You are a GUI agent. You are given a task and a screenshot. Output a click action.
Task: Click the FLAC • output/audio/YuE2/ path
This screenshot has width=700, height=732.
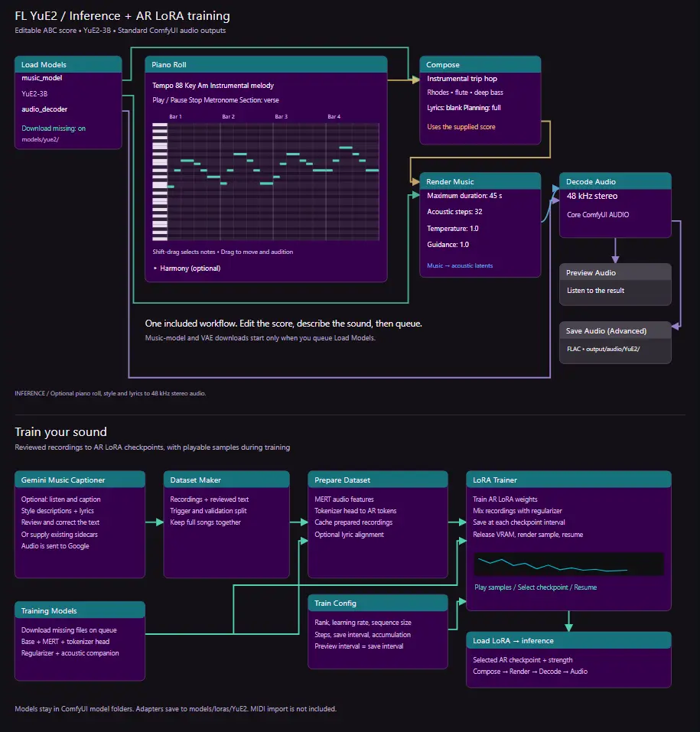[x=604, y=349]
